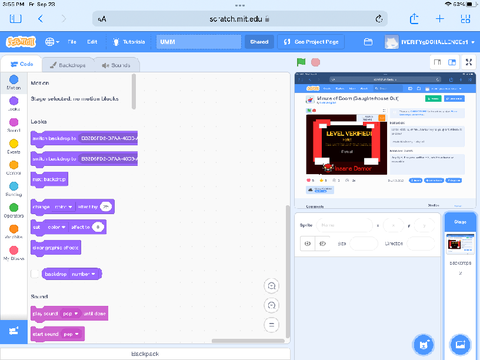Tick the backdrop number reporter checkbox
480x360 pixels.
pyautogui.click(x=35, y=274)
